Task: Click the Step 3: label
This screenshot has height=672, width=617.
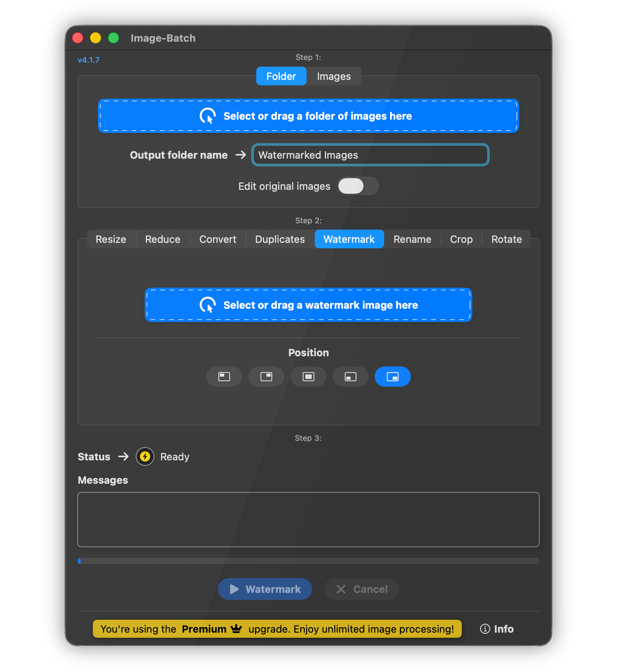Action: (308, 438)
